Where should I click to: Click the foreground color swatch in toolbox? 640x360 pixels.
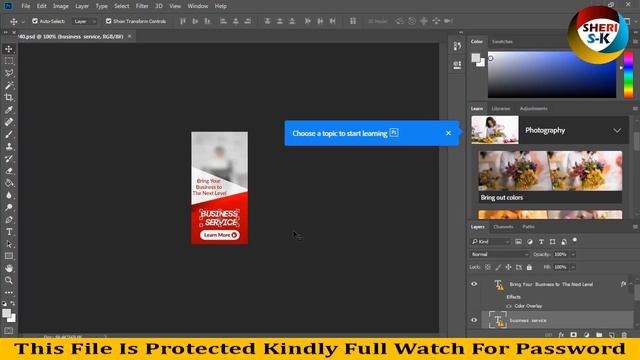(x=7, y=313)
